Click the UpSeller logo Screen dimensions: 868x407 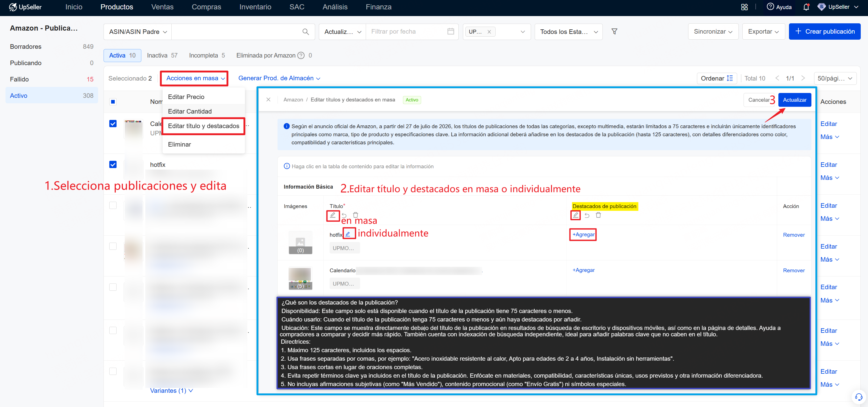tap(25, 7)
